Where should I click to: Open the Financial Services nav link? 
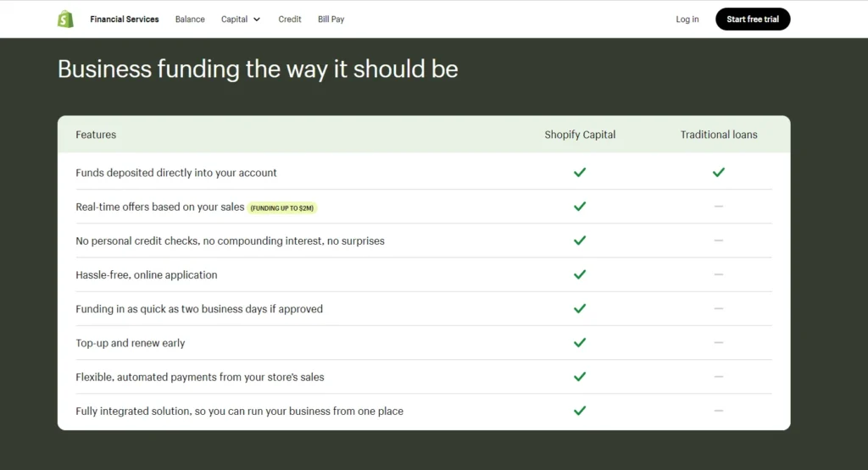[x=125, y=19]
